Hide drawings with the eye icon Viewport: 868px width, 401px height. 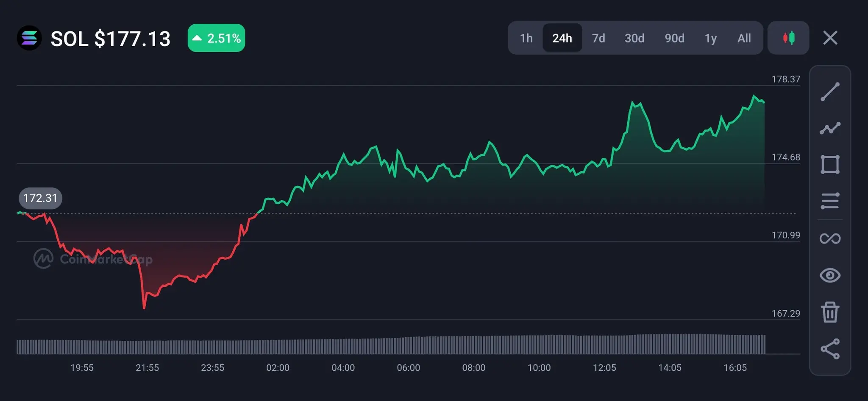tap(830, 275)
